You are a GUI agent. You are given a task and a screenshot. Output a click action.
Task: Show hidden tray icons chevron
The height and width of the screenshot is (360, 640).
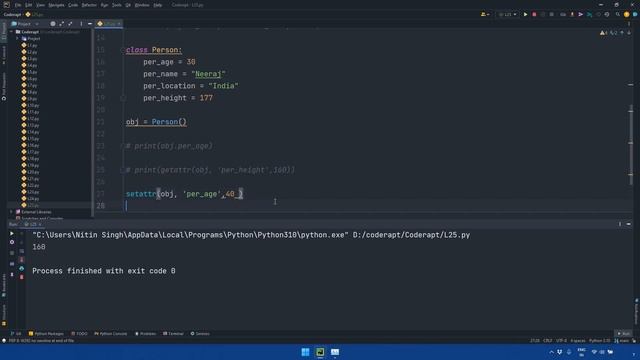(x=551, y=352)
